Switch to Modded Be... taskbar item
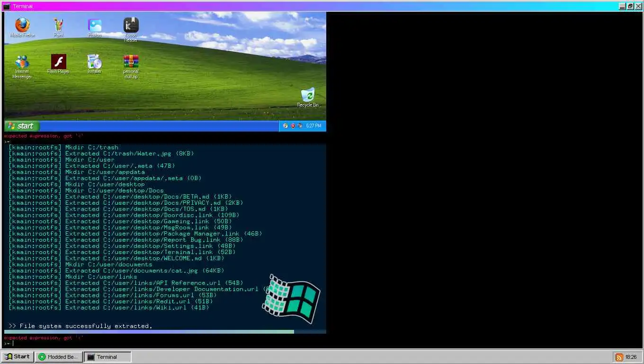 59,357
